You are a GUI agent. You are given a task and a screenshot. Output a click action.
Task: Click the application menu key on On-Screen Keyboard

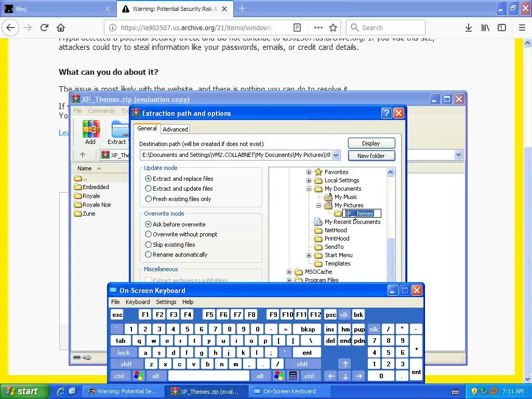pyautogui.click(x=293, y=376)
